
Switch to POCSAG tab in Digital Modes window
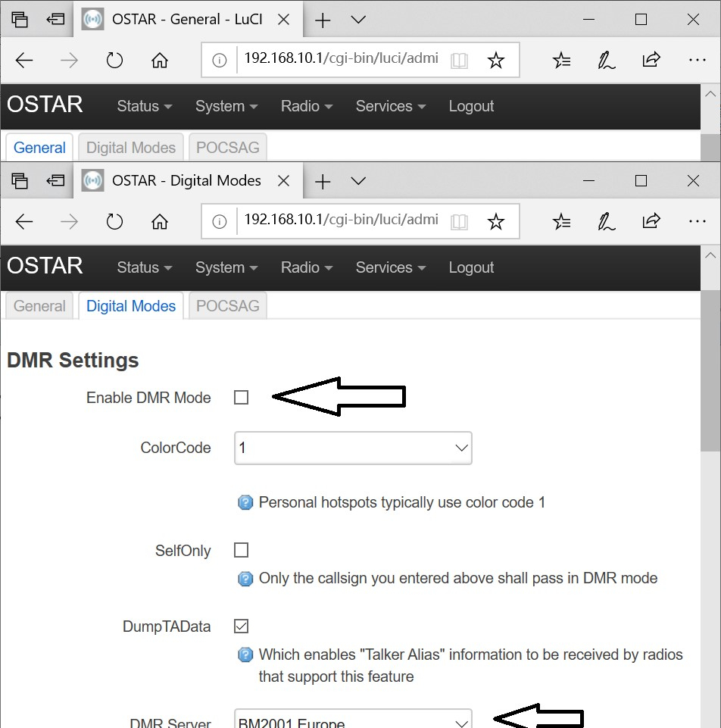pyautogui.click(x=227, y=306)
